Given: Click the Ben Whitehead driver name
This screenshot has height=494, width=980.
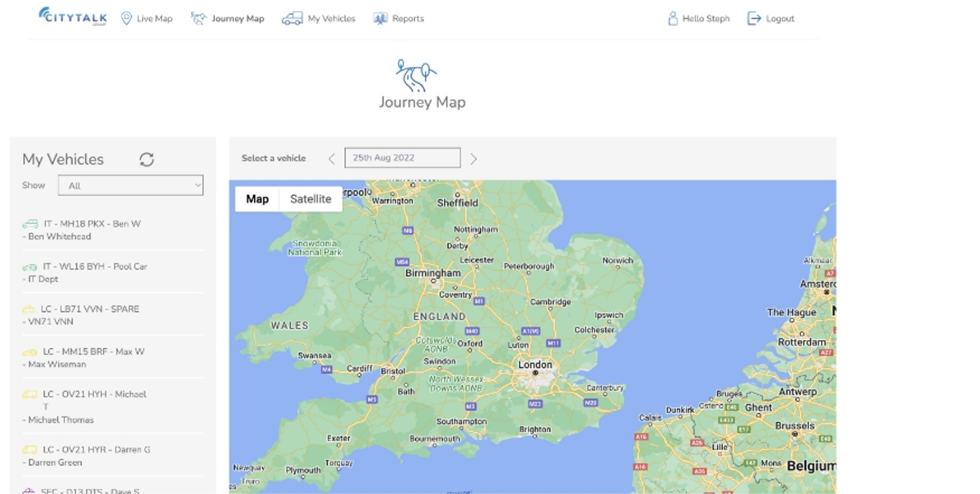Looking at the screenshot, I should point(59,237).
